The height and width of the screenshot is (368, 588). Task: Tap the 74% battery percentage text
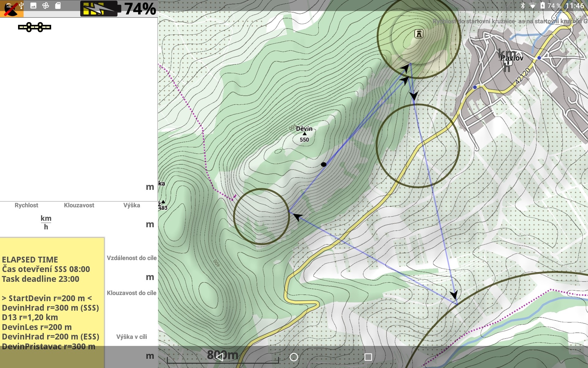click(140, 9)
